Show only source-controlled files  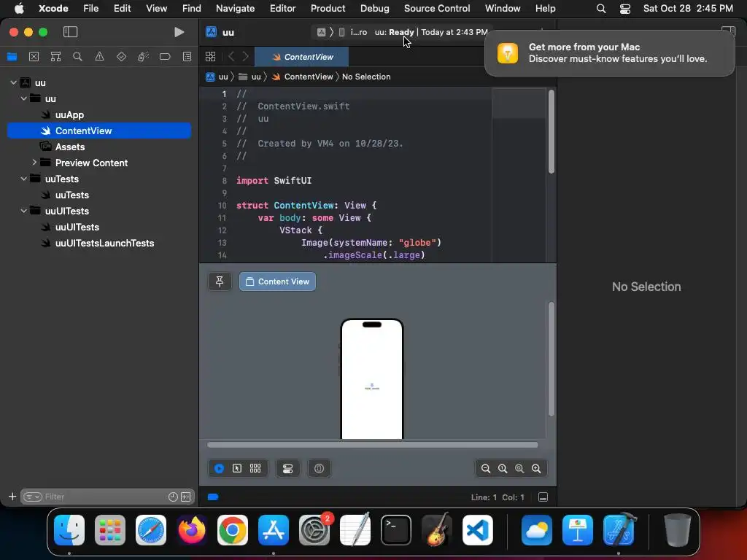pos(186,497)
